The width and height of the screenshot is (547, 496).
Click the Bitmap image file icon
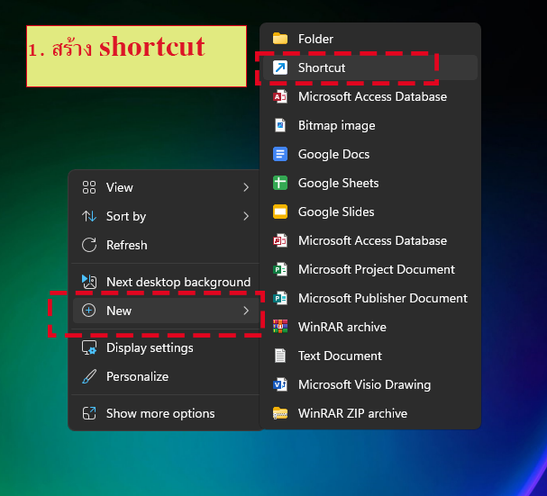280,125
